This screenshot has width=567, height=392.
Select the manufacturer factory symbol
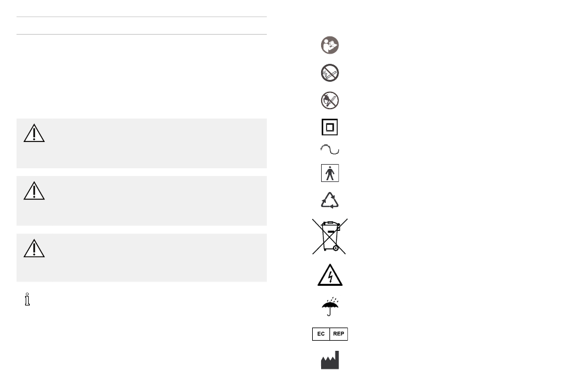[330, 360]
